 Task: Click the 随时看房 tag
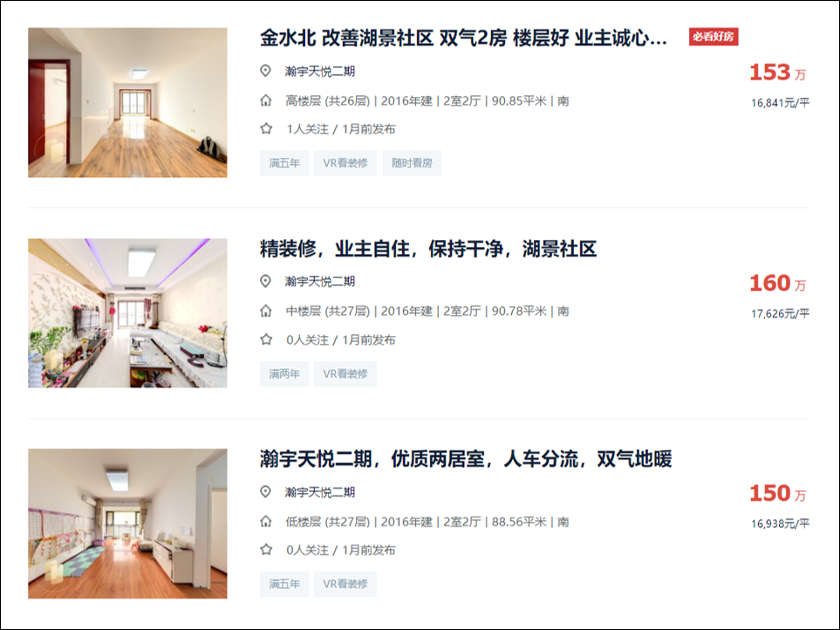pyautogui.click(x=412, y=163)
